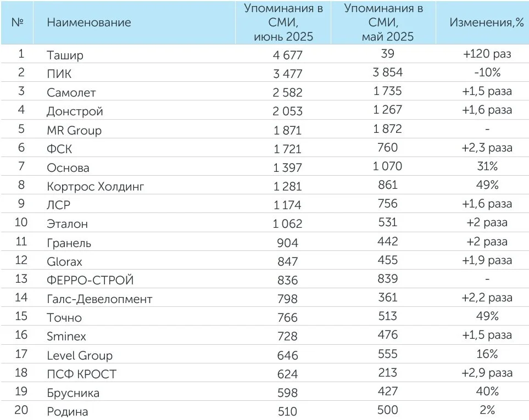Screen dimensions: 529x420
Task: Select the +120 раз change cell
Action: coord(487,54)
